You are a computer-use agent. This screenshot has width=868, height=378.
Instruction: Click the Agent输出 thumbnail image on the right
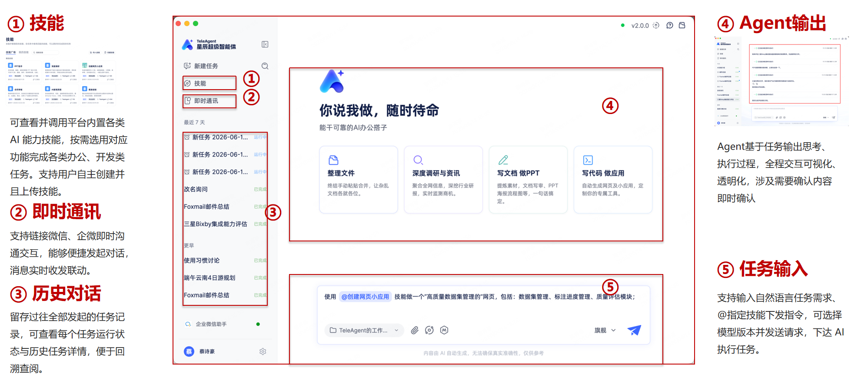[x=782, y=81]
